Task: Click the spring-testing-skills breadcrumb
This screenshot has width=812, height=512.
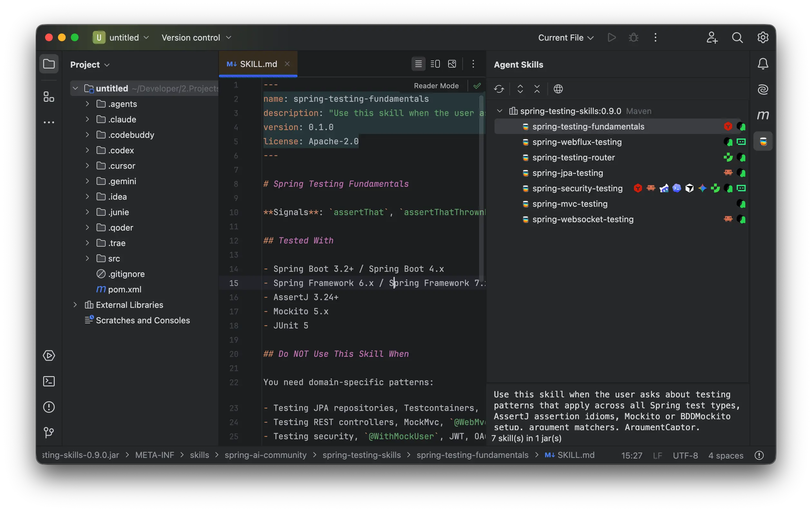Action: (x=362, y=455)
